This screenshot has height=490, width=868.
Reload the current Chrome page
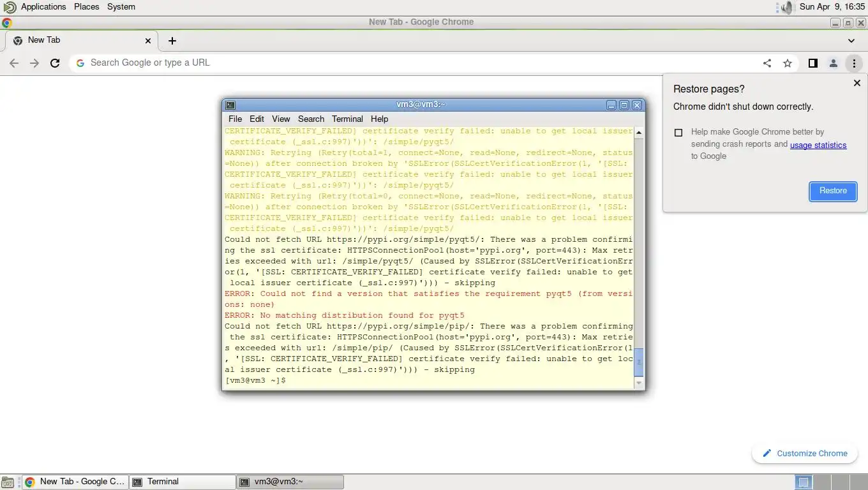coord(55,63)
